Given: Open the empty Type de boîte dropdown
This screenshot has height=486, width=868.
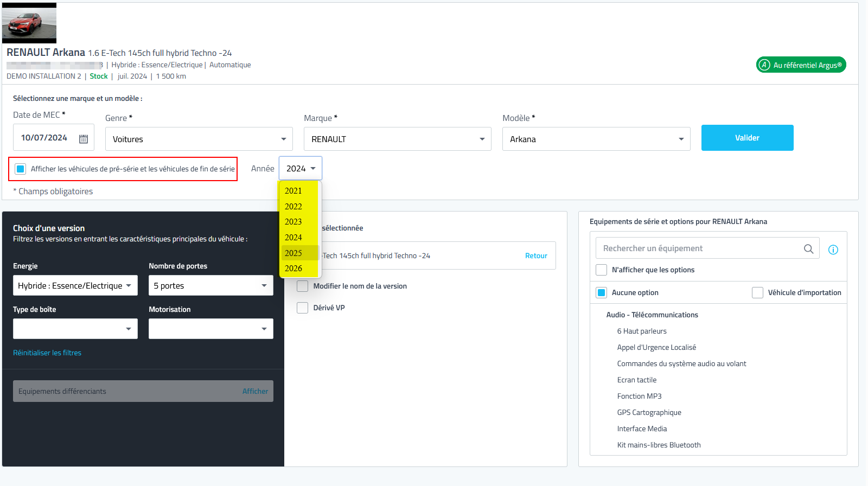Looking at the screenshot, I should (75, 329).
